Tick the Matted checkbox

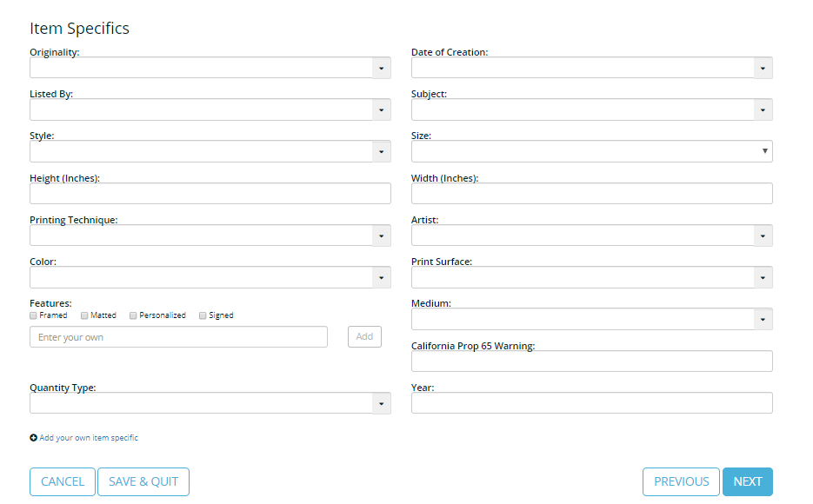(84, 315)
